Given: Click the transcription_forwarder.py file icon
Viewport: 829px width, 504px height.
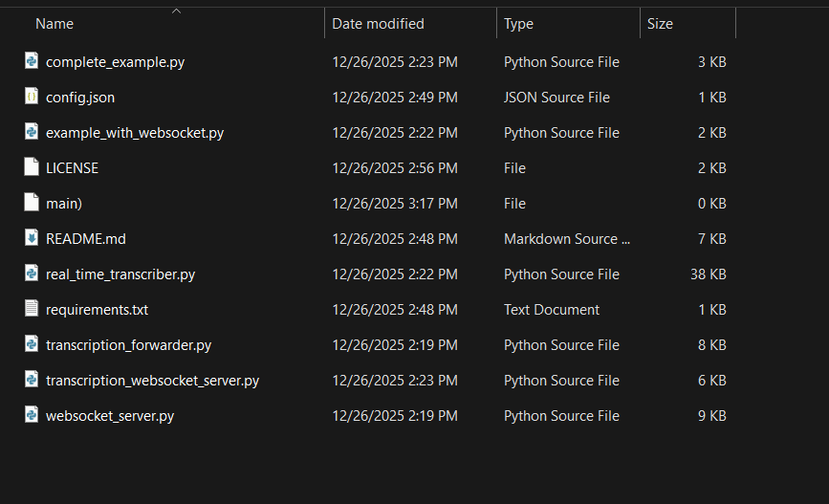Looking at the screenshot, I should (32, 344).
